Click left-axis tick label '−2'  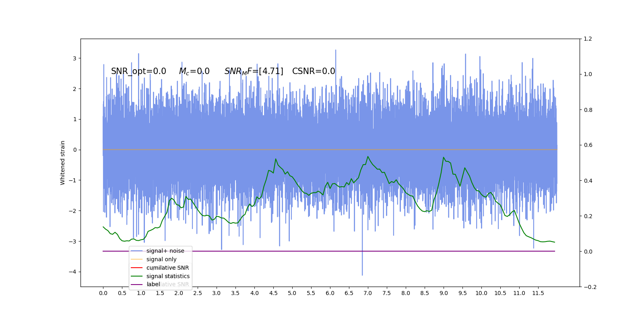(x=72, y=211)
